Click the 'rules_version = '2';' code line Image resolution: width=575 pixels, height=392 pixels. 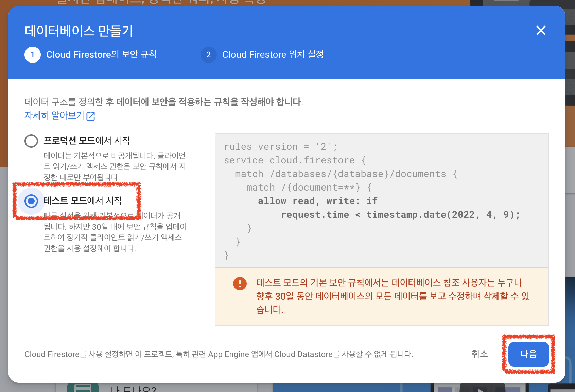(280, 147)
